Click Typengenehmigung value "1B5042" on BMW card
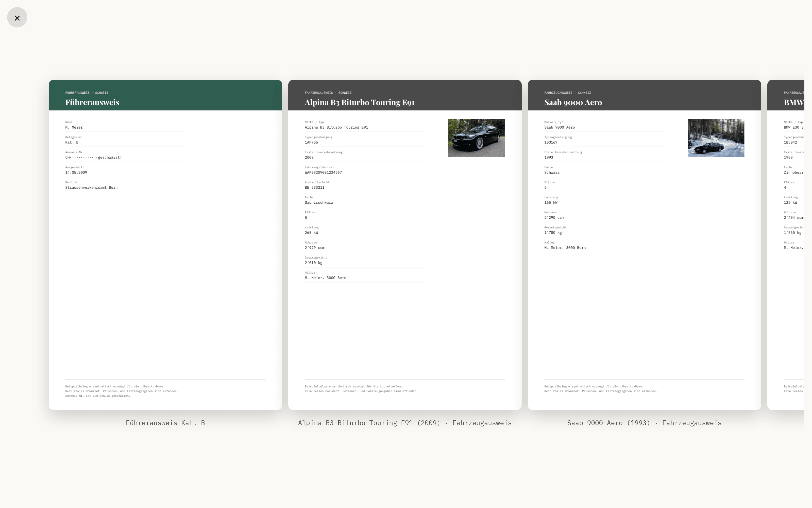 coord(790,142)
